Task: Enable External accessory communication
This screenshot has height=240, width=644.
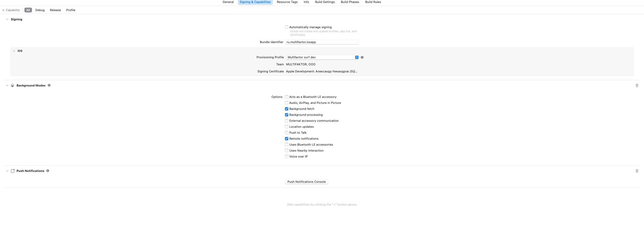Action: coord(287,121)
